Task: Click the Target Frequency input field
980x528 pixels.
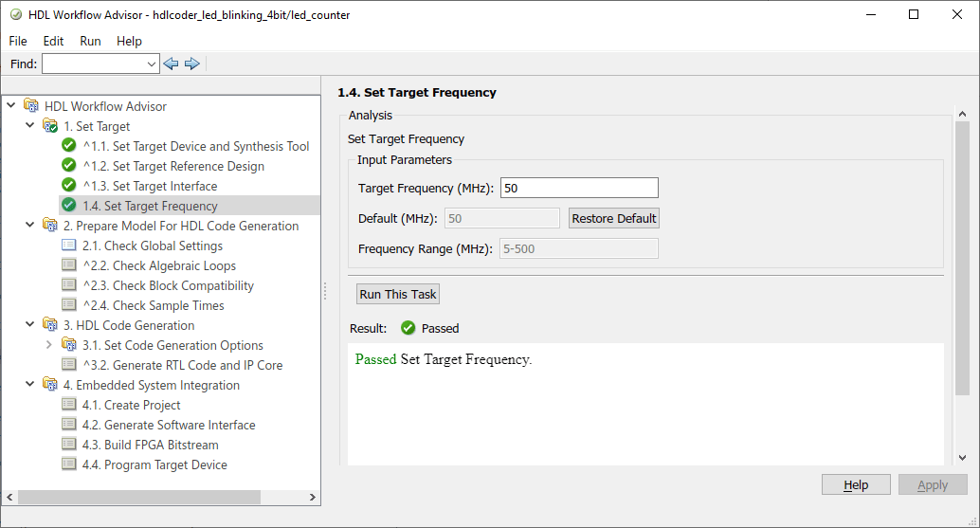Action: click(579, 189)
